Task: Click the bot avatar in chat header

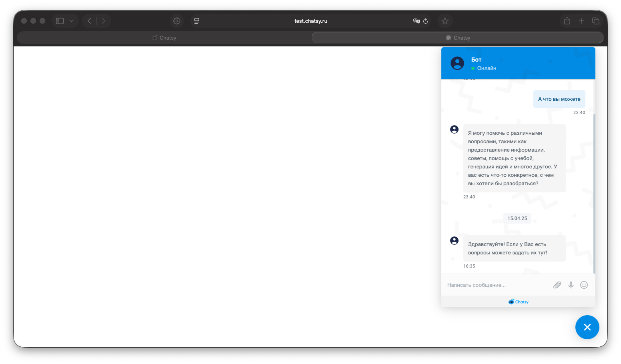Action: [457, 63]
